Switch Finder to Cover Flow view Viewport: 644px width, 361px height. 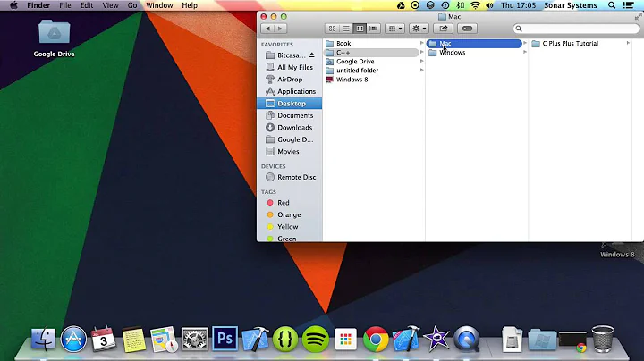374,29
